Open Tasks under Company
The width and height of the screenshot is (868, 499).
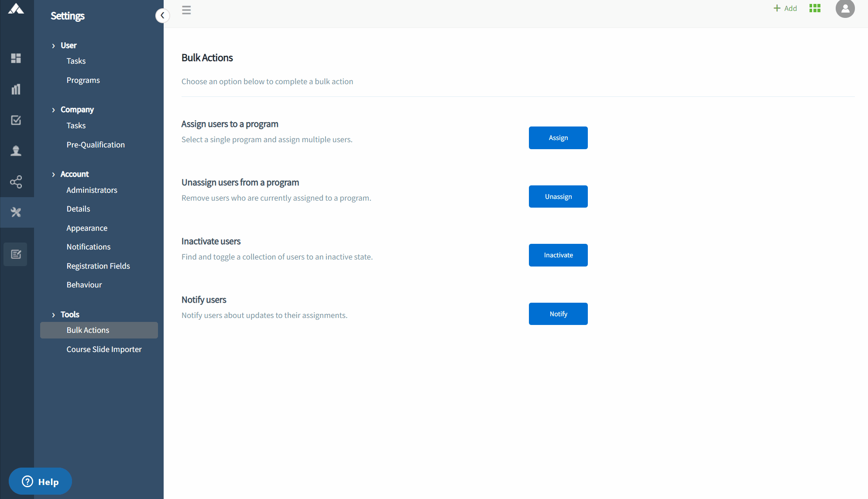pyautogui.click(x=76, y=126)
